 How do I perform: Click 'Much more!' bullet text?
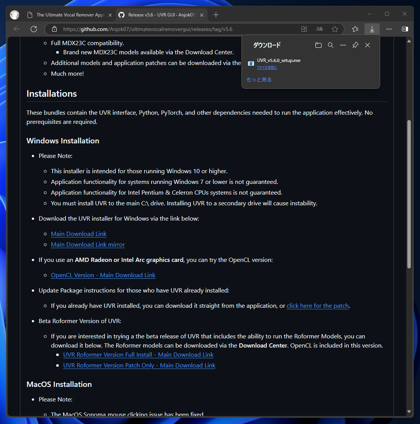click(x=67, y=74)
